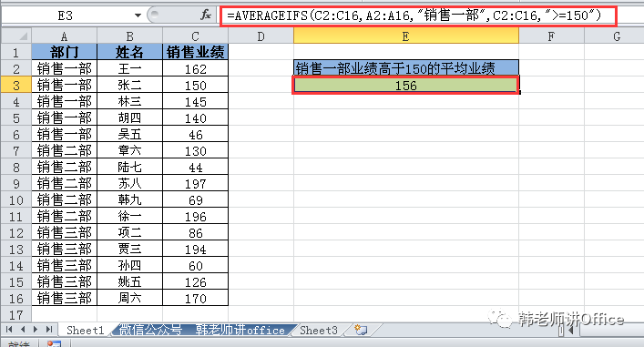This screenshot has width=644, height=347.
Task: Select row 3 header
Action: 16,85
